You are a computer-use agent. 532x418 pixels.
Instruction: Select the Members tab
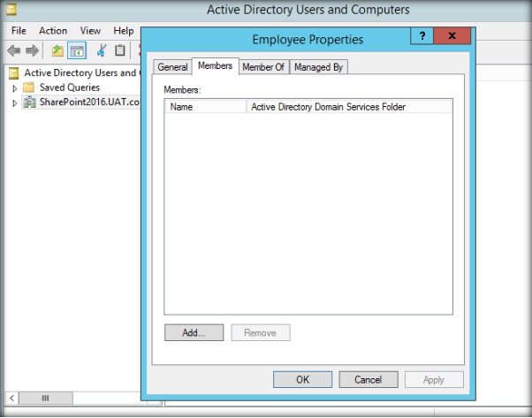pyautogui.click(x=215, y=65)
